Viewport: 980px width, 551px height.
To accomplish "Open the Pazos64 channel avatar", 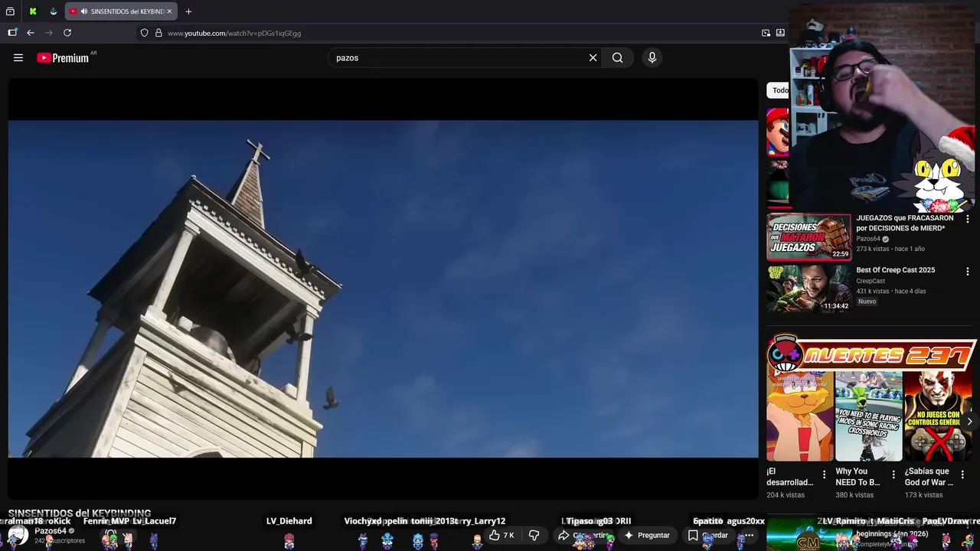I will 18,535.
